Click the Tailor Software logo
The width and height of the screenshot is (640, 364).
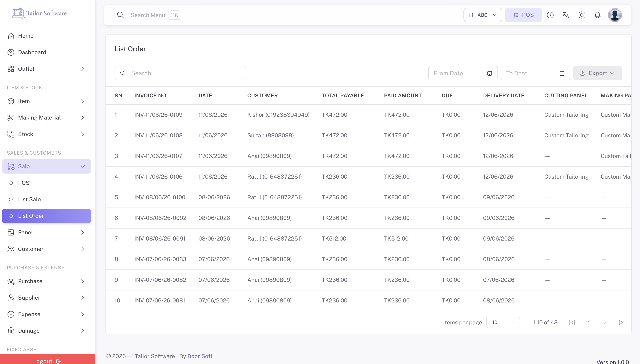click(40, 13)
